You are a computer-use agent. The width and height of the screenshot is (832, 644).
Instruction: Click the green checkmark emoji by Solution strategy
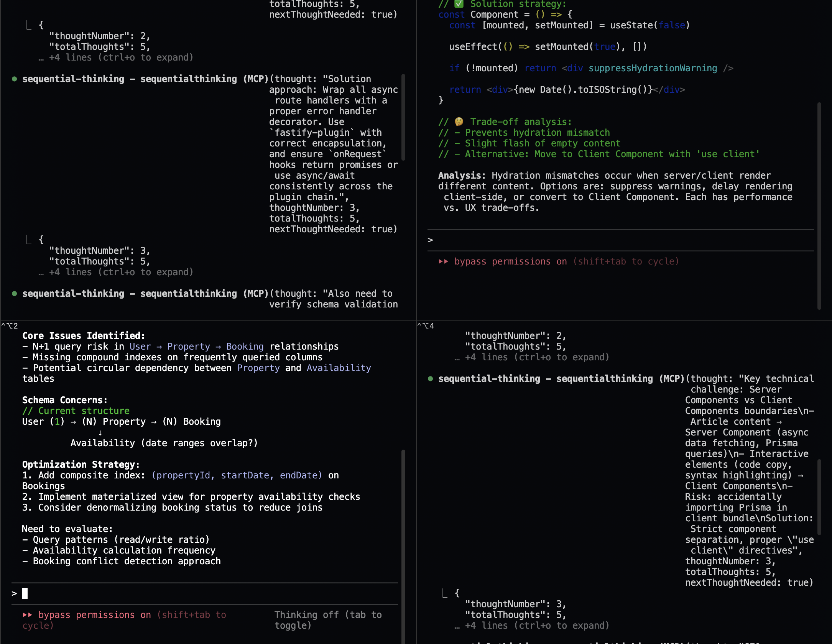coord(459,4)
